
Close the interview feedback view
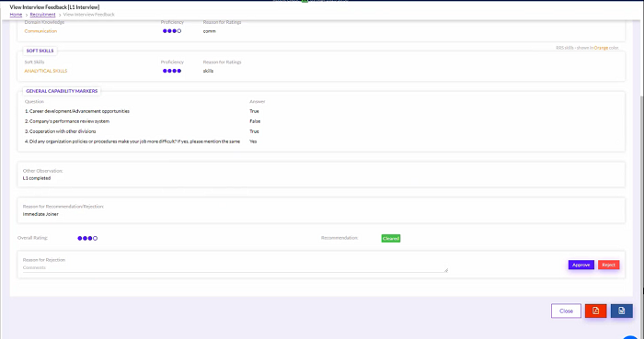tap(566, 311)
